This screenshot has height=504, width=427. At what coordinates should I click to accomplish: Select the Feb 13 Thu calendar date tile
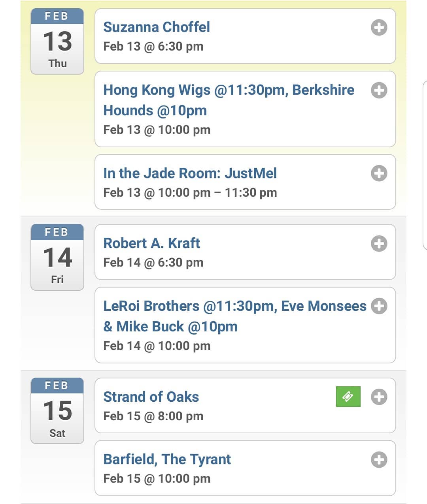57,41
